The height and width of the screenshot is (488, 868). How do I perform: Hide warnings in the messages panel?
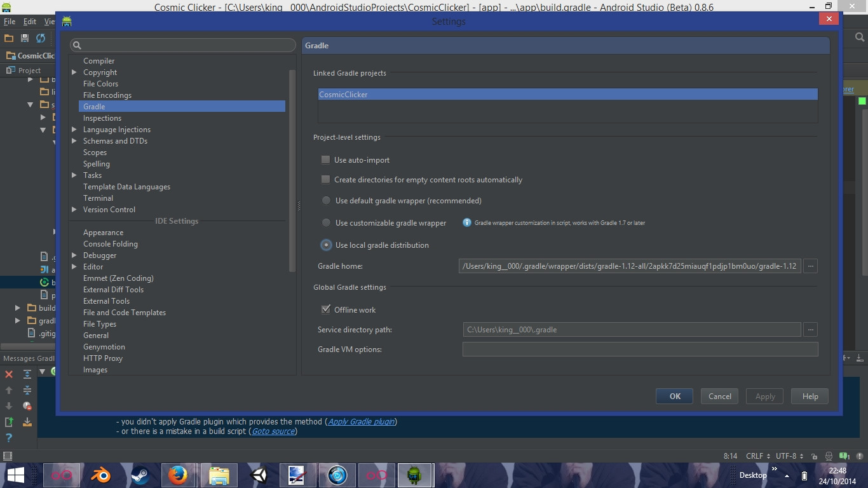tap(27, 407)
